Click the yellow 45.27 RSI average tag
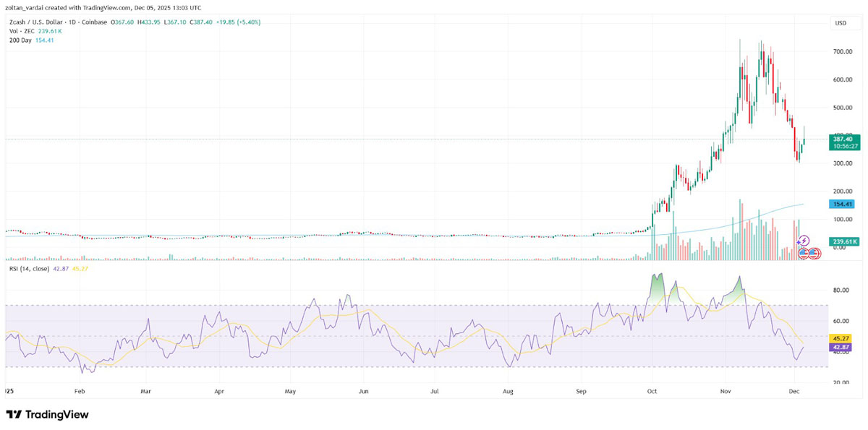The width and height of the screenshot is (868, 430). (840, 338)
